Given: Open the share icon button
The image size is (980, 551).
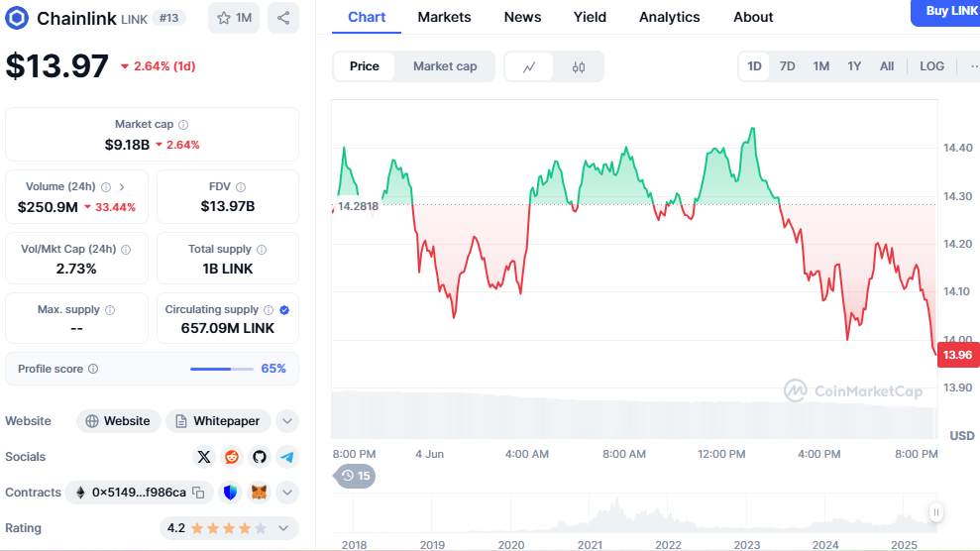Looking at the screenshot, I should click(x=283, y=18).
